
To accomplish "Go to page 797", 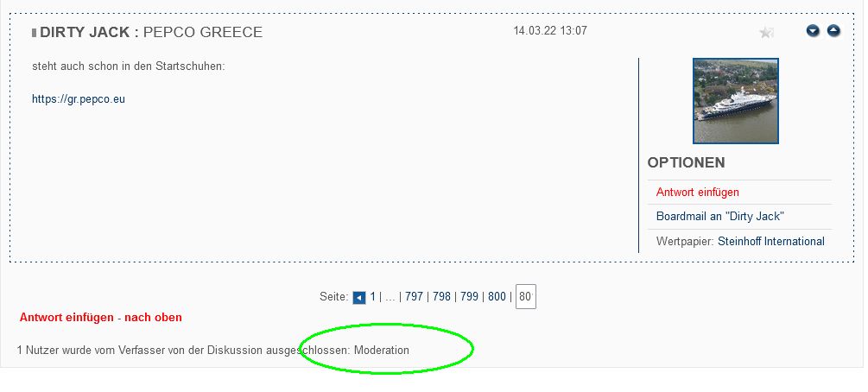I will click(x=414, y=297).
